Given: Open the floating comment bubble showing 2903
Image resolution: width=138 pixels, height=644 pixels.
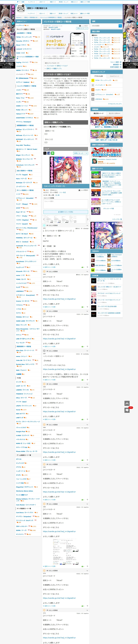Looking at the screenshot, I should (127, 410).
